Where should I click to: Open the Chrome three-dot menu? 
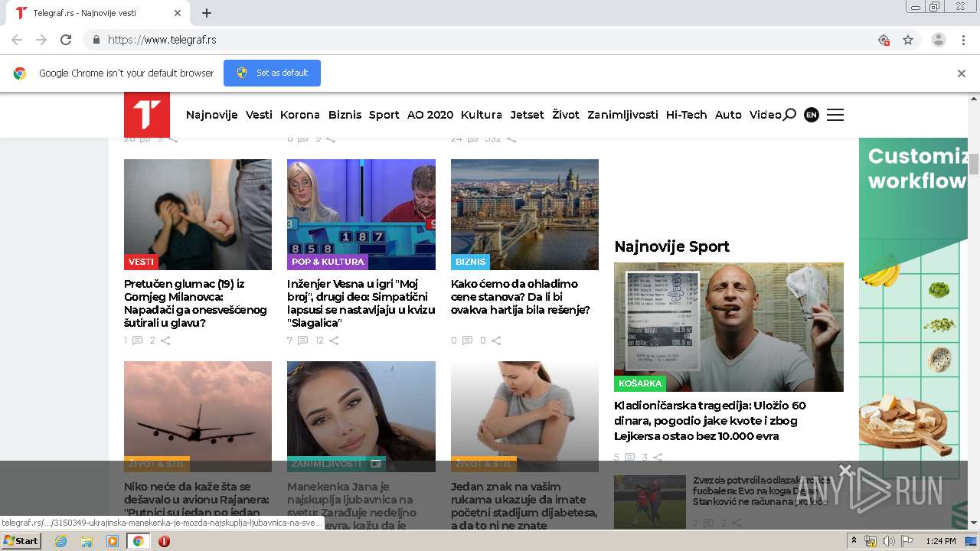(x=963, y=40)
